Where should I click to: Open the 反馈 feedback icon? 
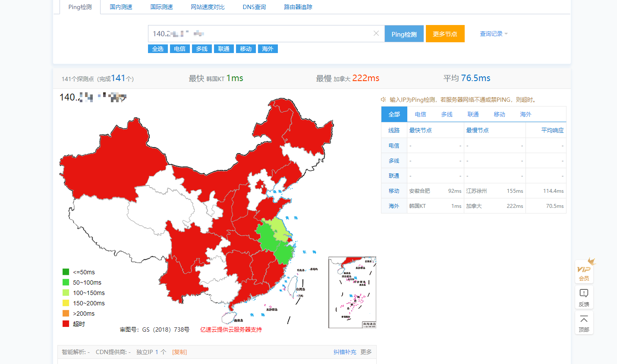[584, 297]
